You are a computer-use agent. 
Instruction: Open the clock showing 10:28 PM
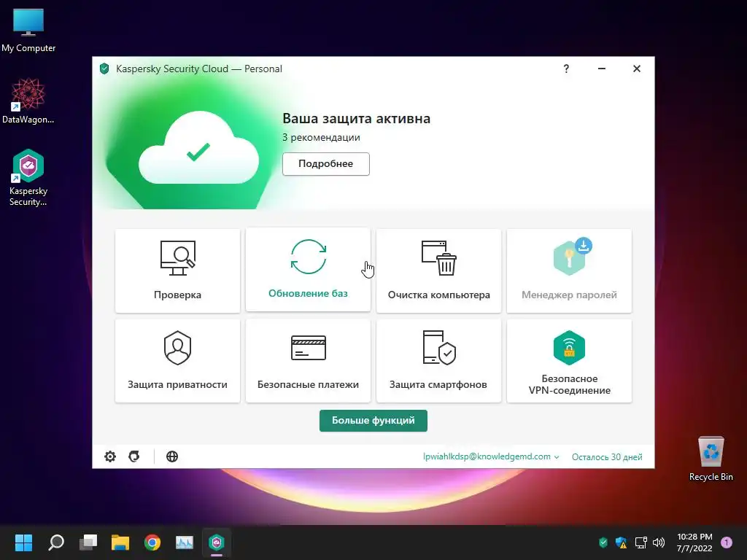click(694, 542)
